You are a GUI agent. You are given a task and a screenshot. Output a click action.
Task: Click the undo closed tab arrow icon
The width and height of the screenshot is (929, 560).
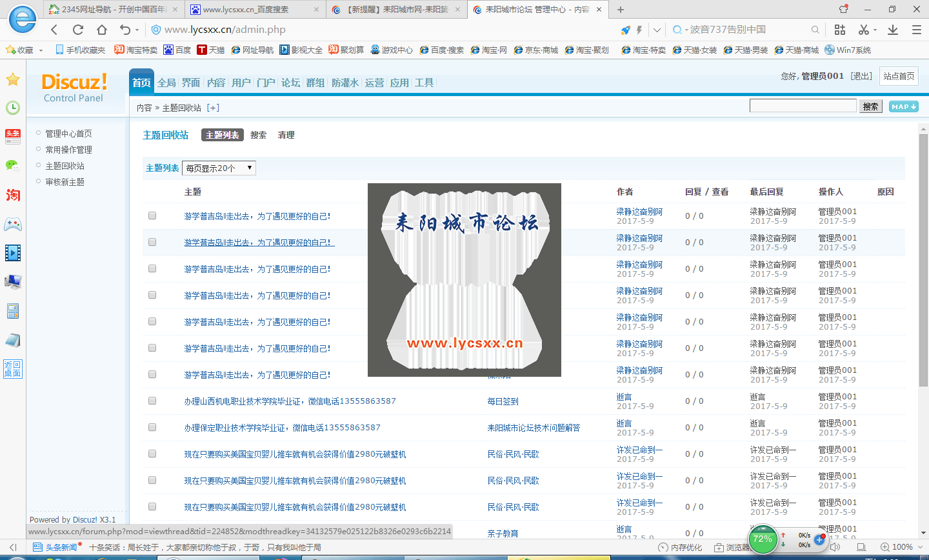(x=125, y=30)
